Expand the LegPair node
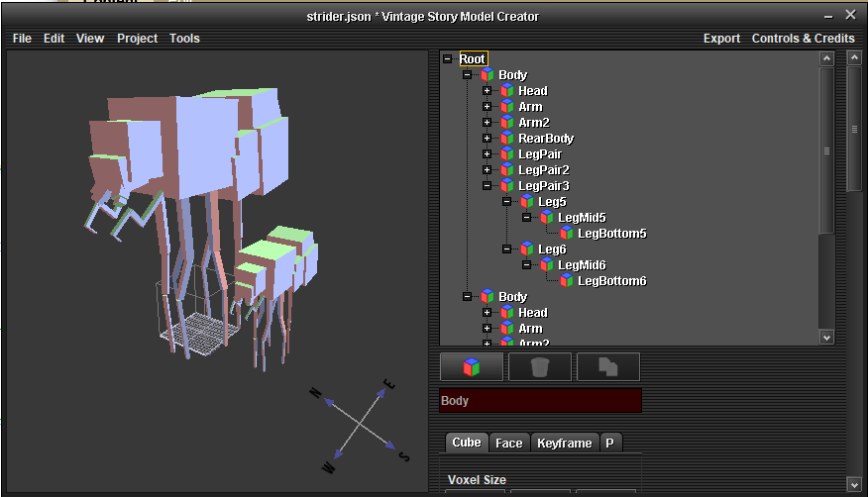The image size is (868, 497). click(x=487, y=154)
